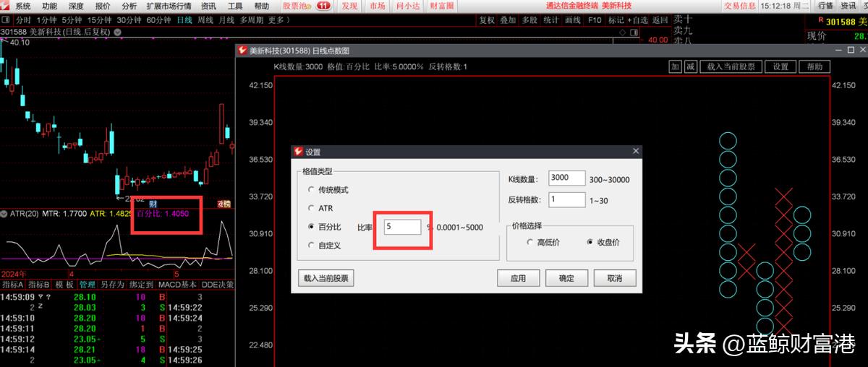This screenshot has width=868, height=367.
Task: Click the 财 marker icon on the chart
Action: click(x=153, y=204)
